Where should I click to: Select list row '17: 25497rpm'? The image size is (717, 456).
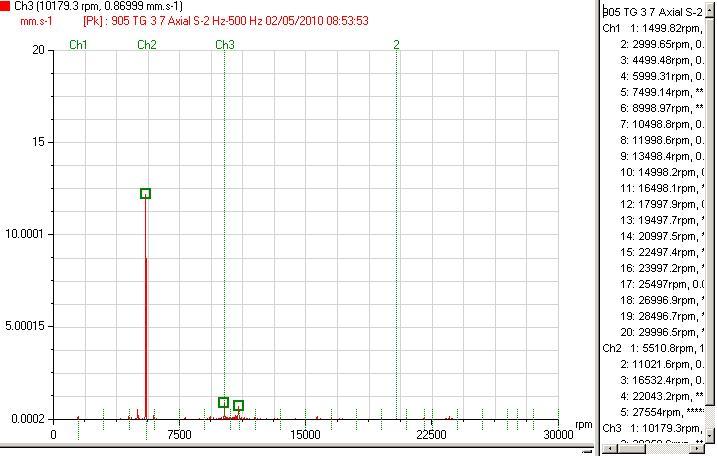(662, 284)
